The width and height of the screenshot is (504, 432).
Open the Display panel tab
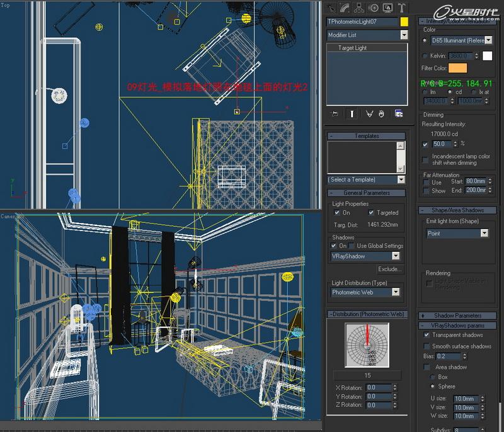tap(387, 8)
